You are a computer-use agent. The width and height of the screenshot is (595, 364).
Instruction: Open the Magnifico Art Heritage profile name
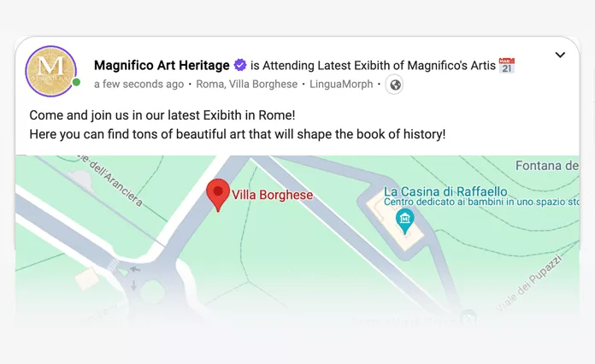(x=162, y=65)
